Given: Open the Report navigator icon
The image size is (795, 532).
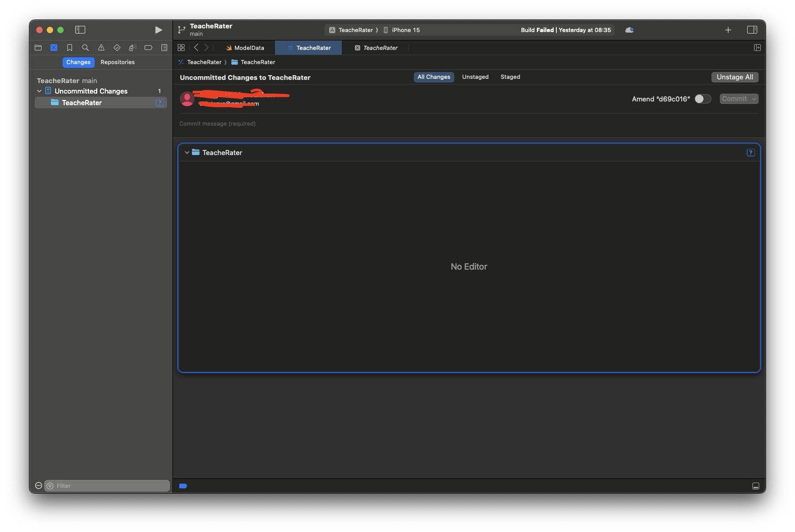Looking at the screenshot, I should click(x=164, y=47).
